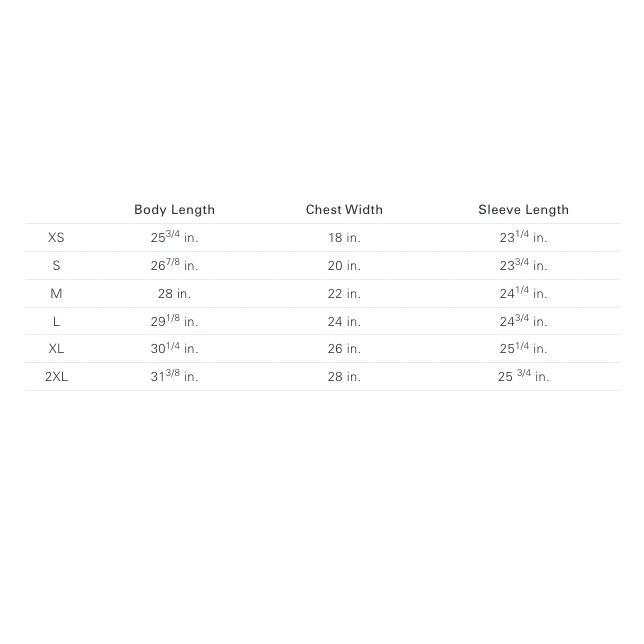Click the 2XL sleeve length value

[523, 377]
